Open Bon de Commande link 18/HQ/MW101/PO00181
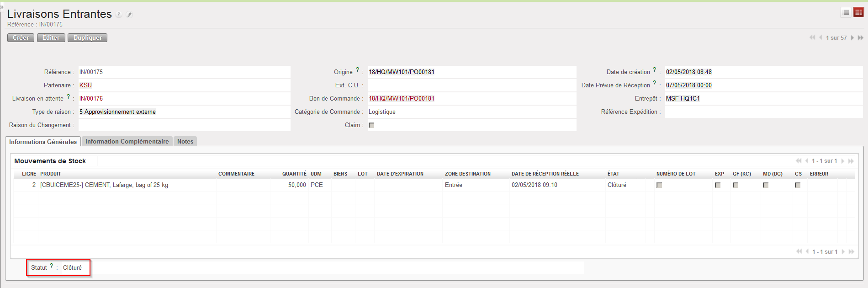The height and width of the screenshot is (288, 868). tap(402, 98)
